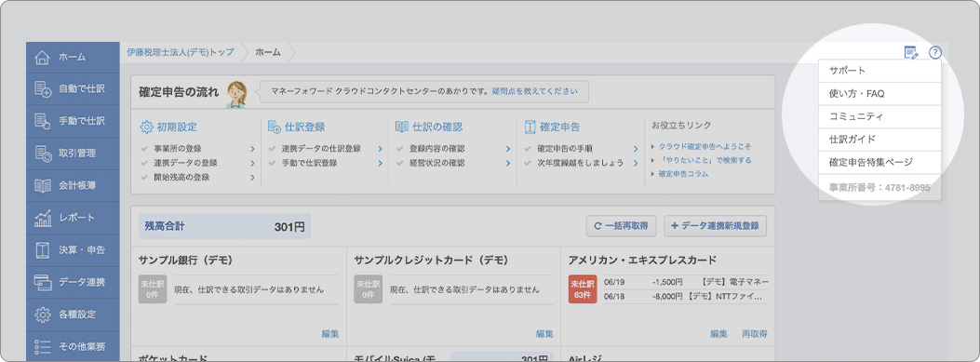Open 自動で仕訳 in the sidebar menu
The width and height of the screenshot is (980, 362).
pos(73,88)
